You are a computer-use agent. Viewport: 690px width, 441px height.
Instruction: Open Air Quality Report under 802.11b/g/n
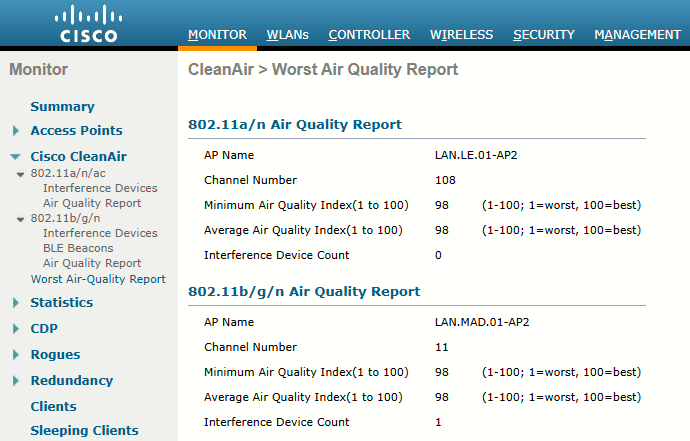tap(92, 263)
